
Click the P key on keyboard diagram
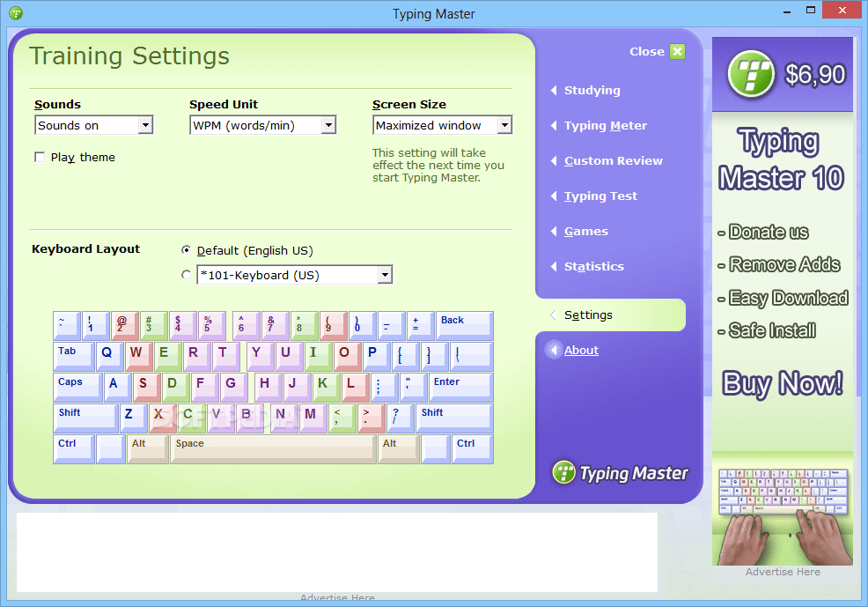376,356
